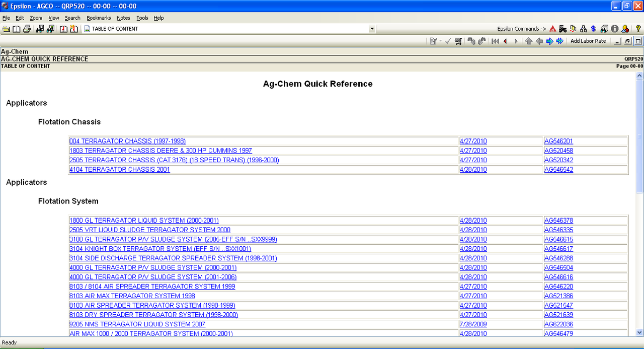Open the File menu
This screenshot has width=644, height=349.
6,18
